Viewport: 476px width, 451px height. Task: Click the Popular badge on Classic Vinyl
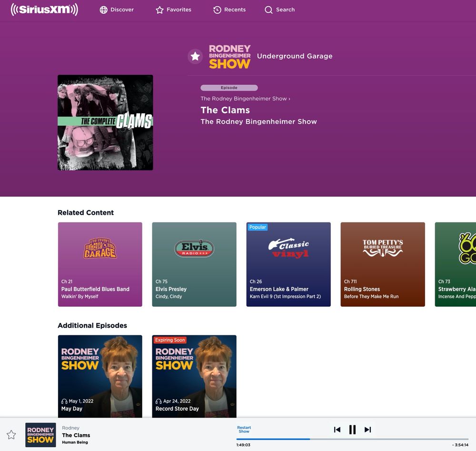[258, 227]
